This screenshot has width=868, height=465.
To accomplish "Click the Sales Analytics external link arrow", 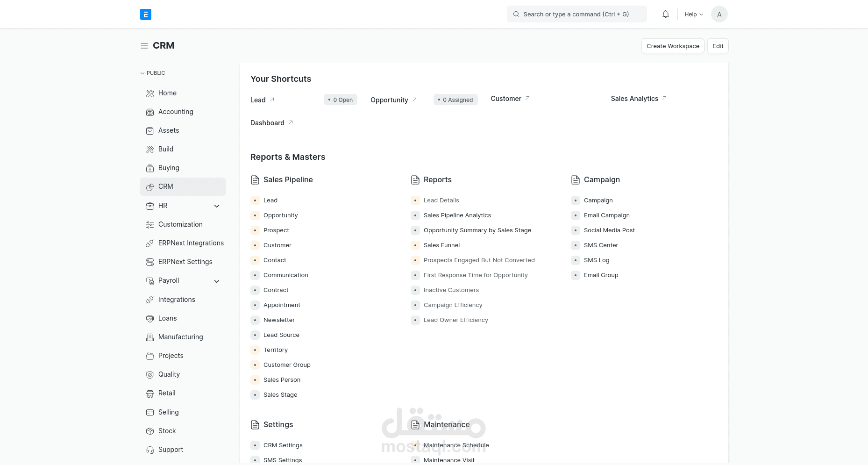I will pyautogui.click(x=664, y=98).
